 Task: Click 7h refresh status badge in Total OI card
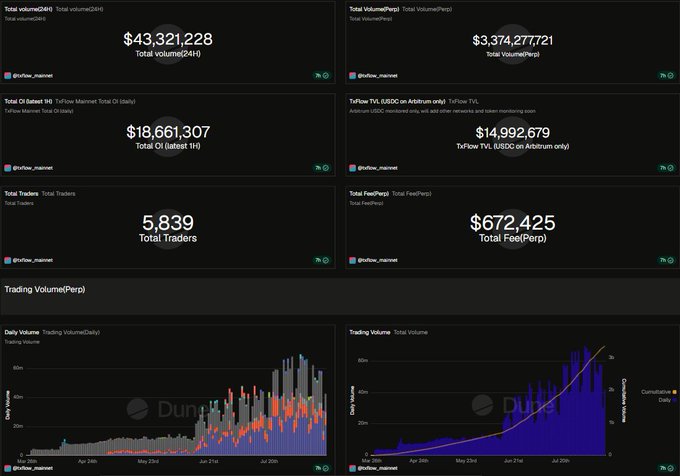tap(322, 168)
